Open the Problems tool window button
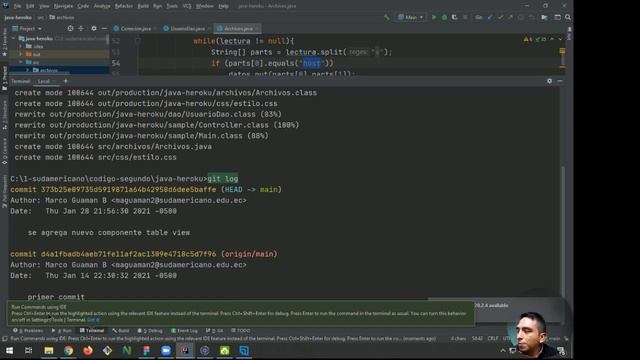Screen dimensions: 640x360 tap(28, 331)
